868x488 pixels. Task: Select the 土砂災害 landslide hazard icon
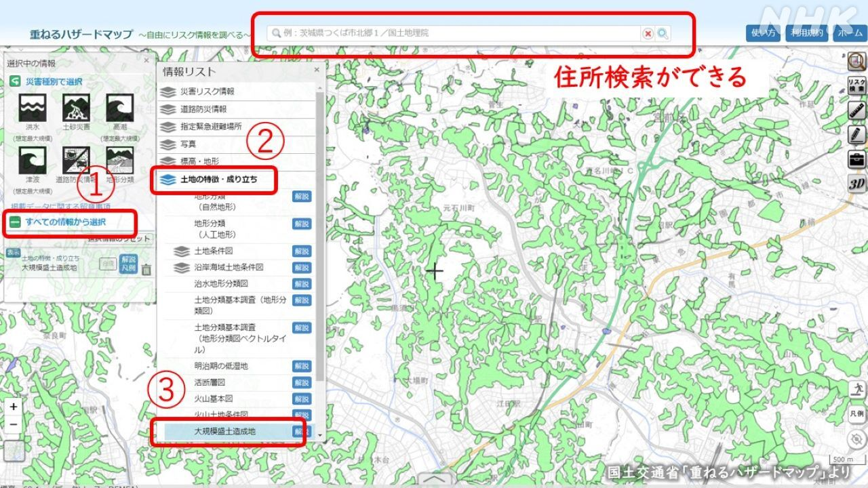pos(76,107)
